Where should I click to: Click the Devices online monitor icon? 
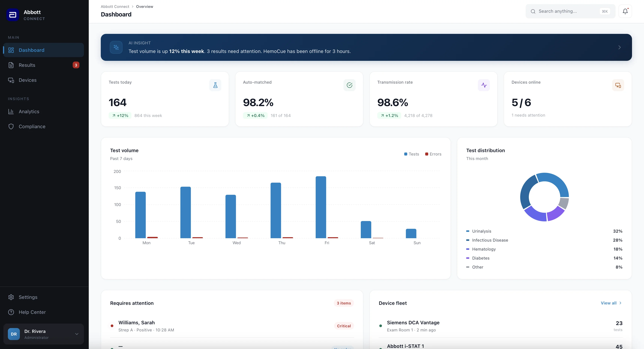click(618, 85)
